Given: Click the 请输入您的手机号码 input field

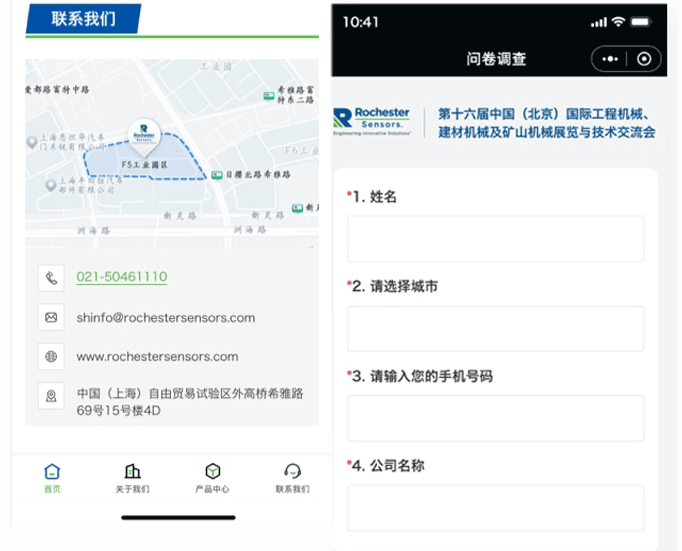Looking at the screenshot, I should point(495,418).
